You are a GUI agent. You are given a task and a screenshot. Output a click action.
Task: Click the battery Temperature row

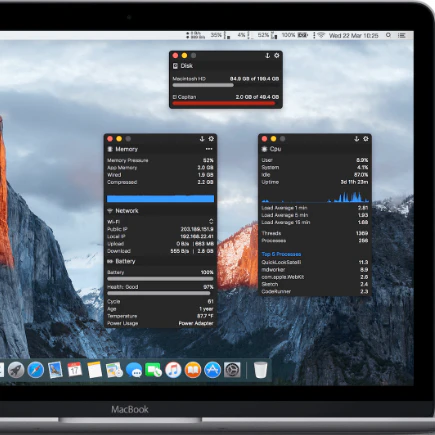point(160,316)
